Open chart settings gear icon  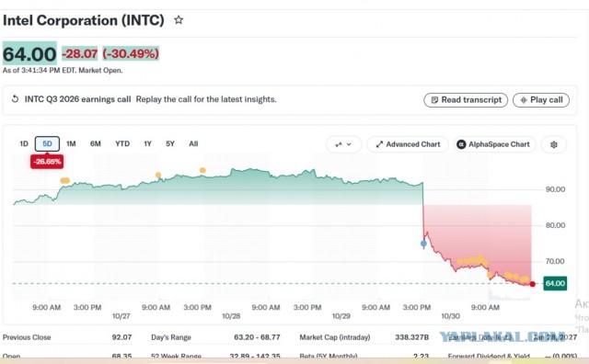point(554,144)
